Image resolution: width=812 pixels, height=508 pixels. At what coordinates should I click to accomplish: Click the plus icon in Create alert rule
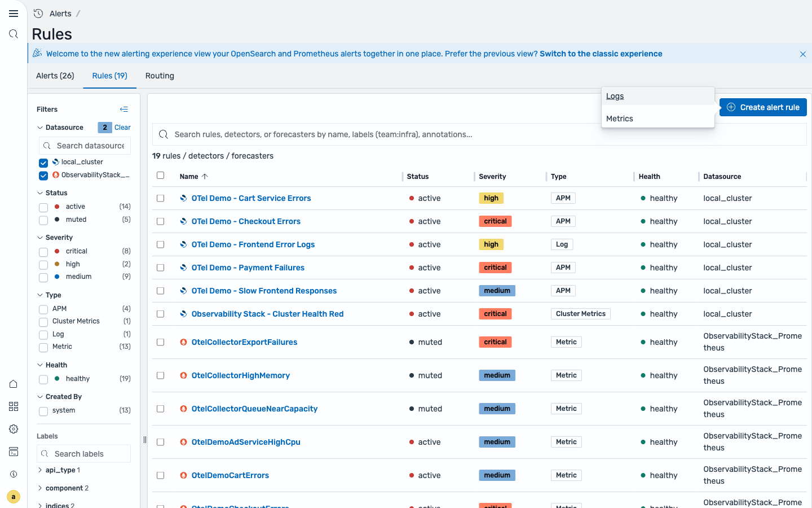click(x=731, y=107)
